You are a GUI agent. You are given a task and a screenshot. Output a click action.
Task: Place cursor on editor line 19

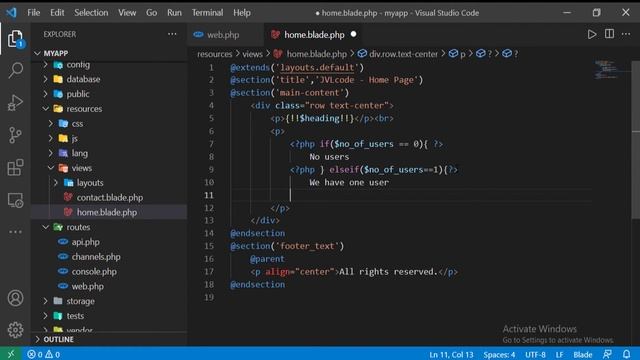[x=410, y=297]
